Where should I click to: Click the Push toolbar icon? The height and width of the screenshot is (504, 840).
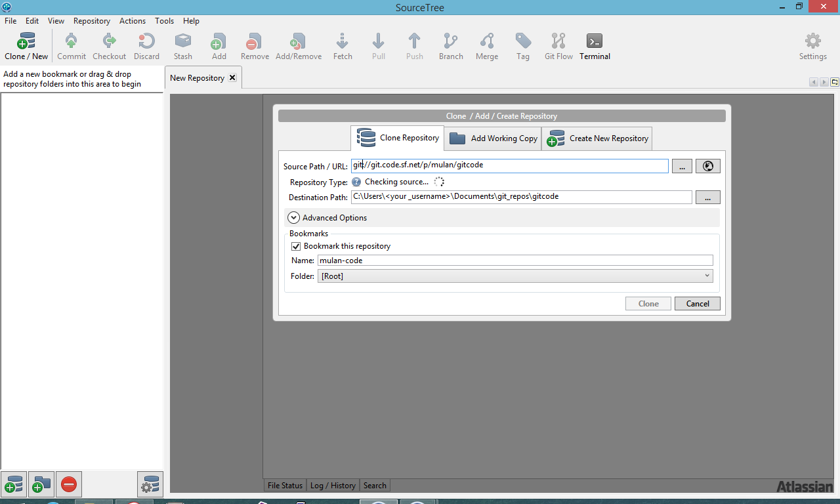pyautogui.click(x=415, y=47)
